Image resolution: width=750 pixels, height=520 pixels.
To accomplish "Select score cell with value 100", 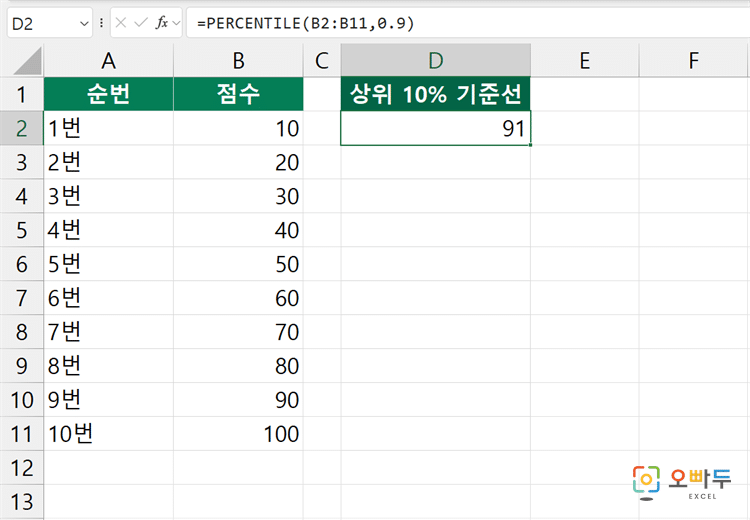I will tap(238, 434).
